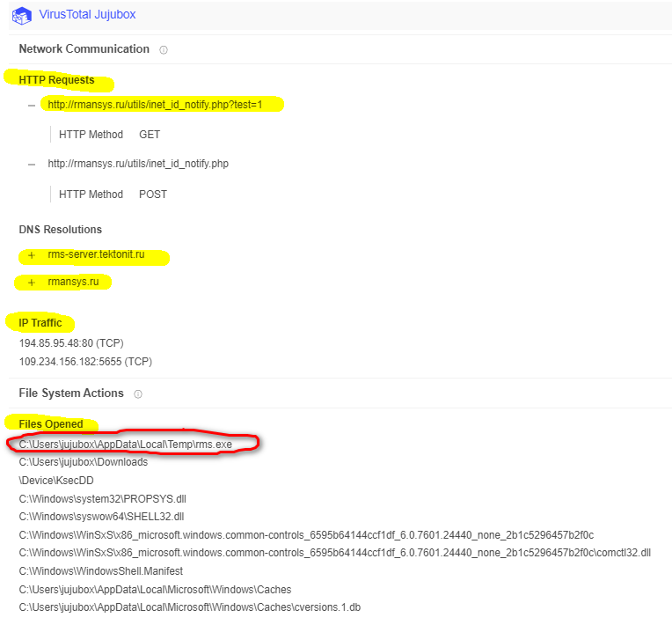Click the File System Actions section heading
The image size is (672, 625).
click(71, 393)
